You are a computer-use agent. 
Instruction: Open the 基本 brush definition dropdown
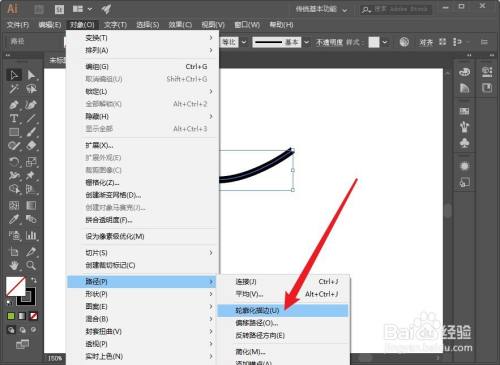tap(306, 42)
